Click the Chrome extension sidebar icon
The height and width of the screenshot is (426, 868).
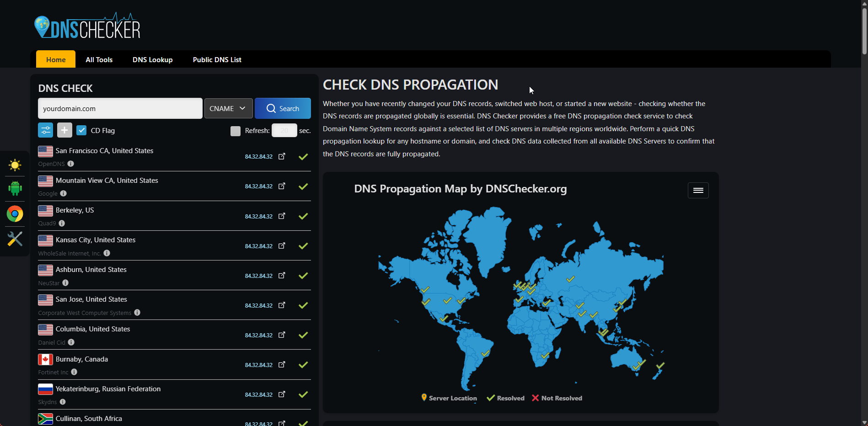coord(15,214)
